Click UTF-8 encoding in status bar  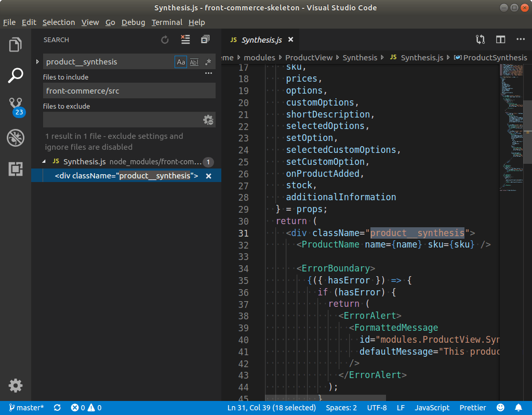click(377, 408)
